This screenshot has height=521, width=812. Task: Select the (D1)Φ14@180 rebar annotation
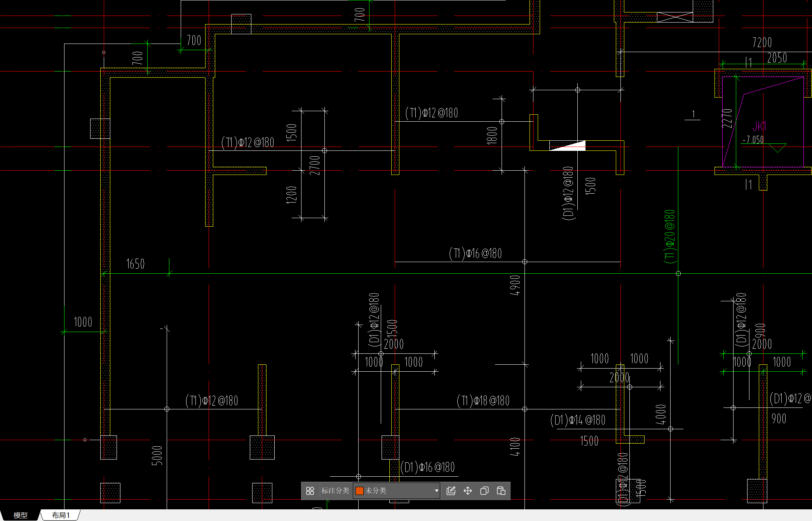pos(578,420)
